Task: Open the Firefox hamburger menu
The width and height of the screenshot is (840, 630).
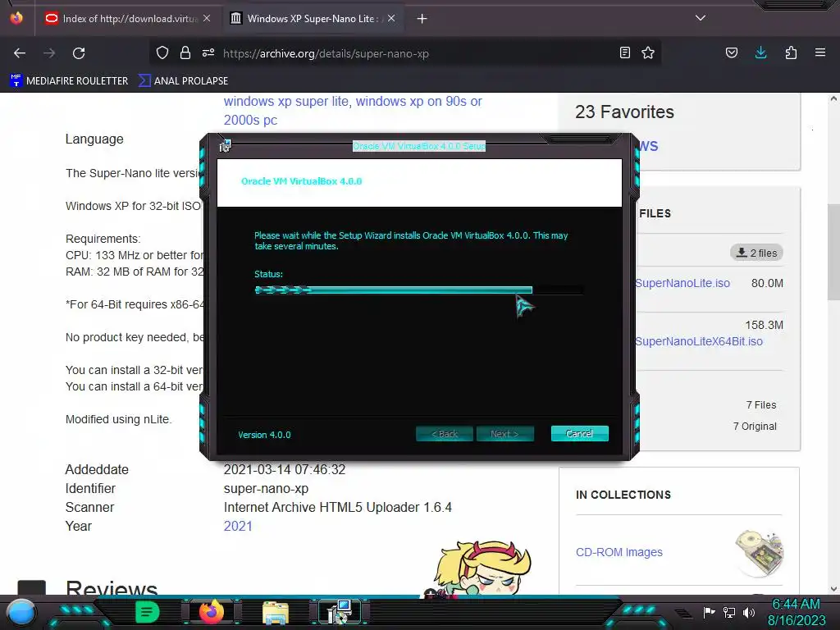Action: pyautogui.click(x=820, y=52)
